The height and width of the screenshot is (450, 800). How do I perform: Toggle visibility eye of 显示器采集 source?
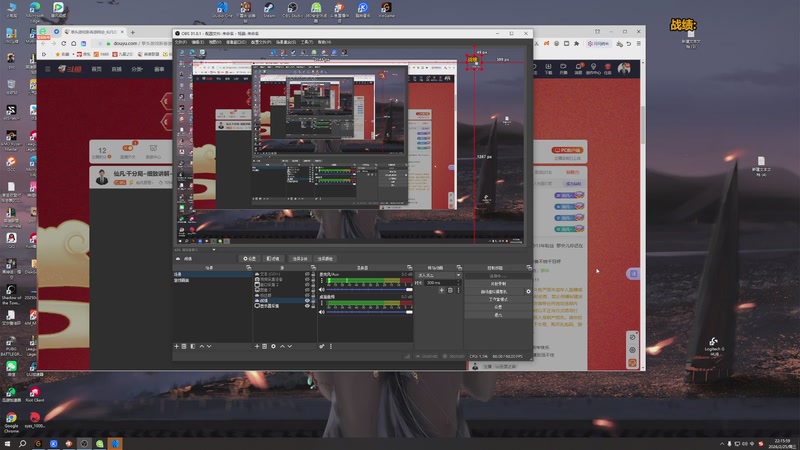pyautogui.click(x=307, y=306)
